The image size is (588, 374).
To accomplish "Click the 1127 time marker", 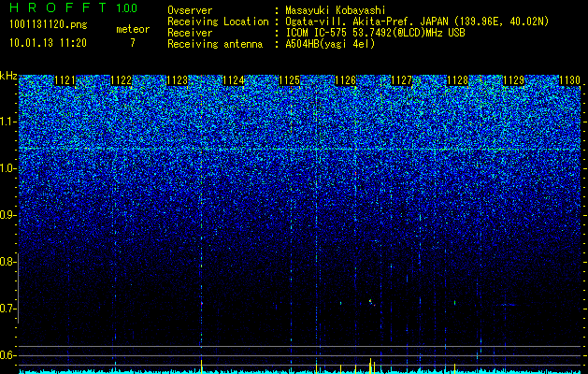I will pyautogui.click(x=401, y=80).
